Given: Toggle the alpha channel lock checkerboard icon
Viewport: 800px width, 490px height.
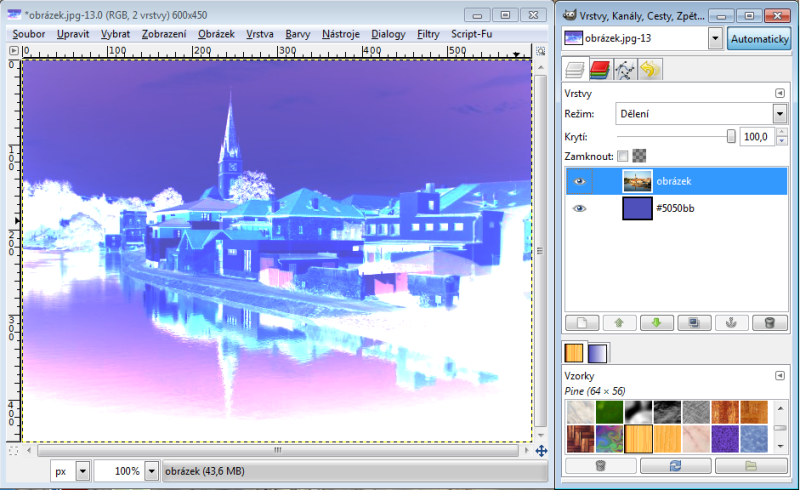Looking at the screenshot, I should coord(639,156).
